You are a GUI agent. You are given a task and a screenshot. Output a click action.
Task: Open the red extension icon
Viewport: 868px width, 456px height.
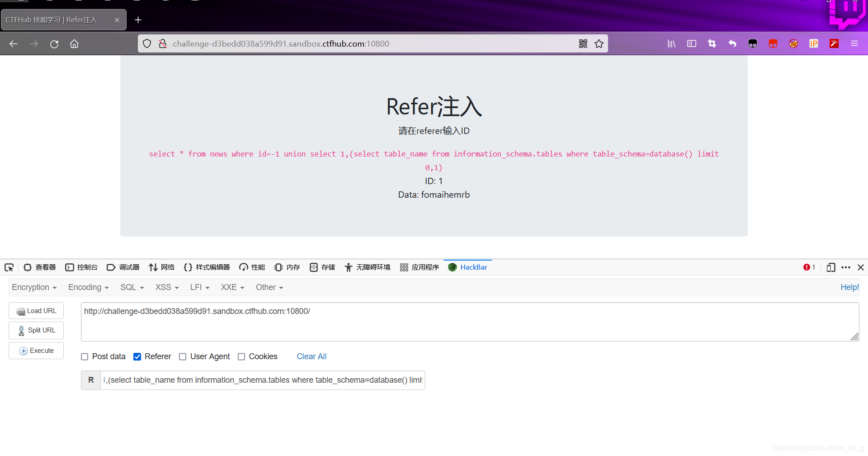(773, 43)
